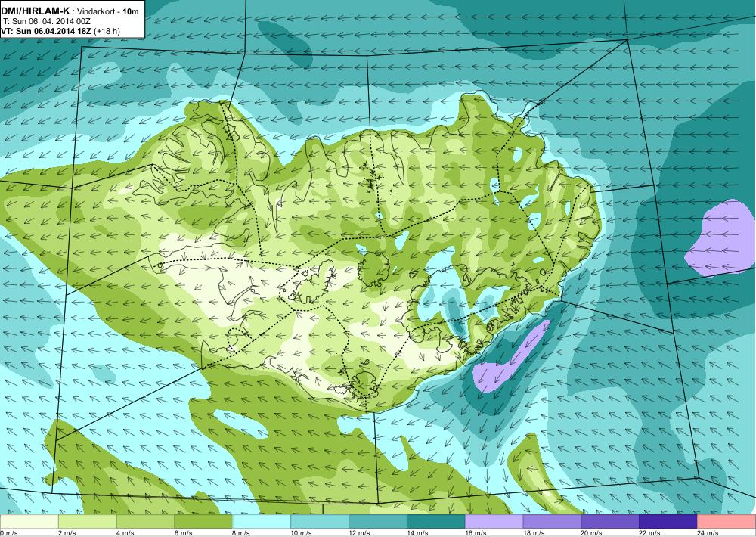Click the "24 m/s" legend label
This screenshot has height=537, width=756.
tap(708, 533)
